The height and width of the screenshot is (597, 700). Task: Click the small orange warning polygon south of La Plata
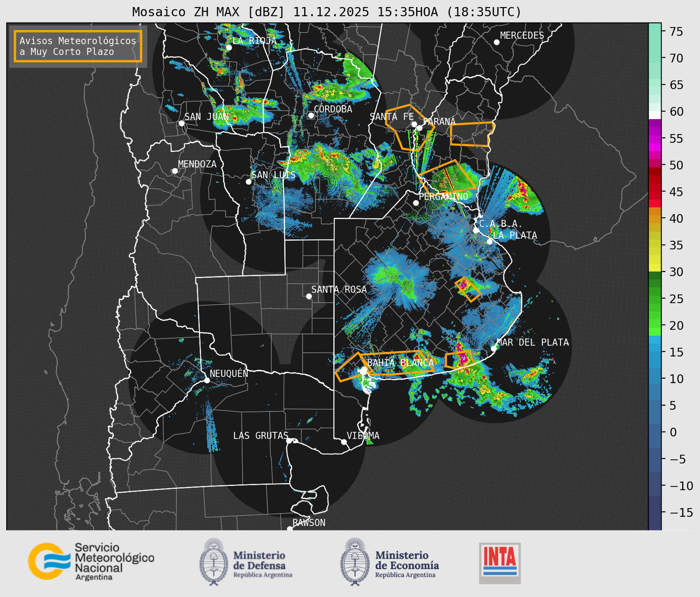[x=468, y=289]
